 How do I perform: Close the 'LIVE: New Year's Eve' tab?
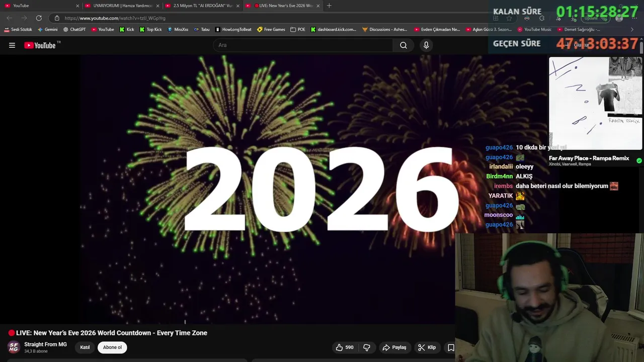point(318,6)
